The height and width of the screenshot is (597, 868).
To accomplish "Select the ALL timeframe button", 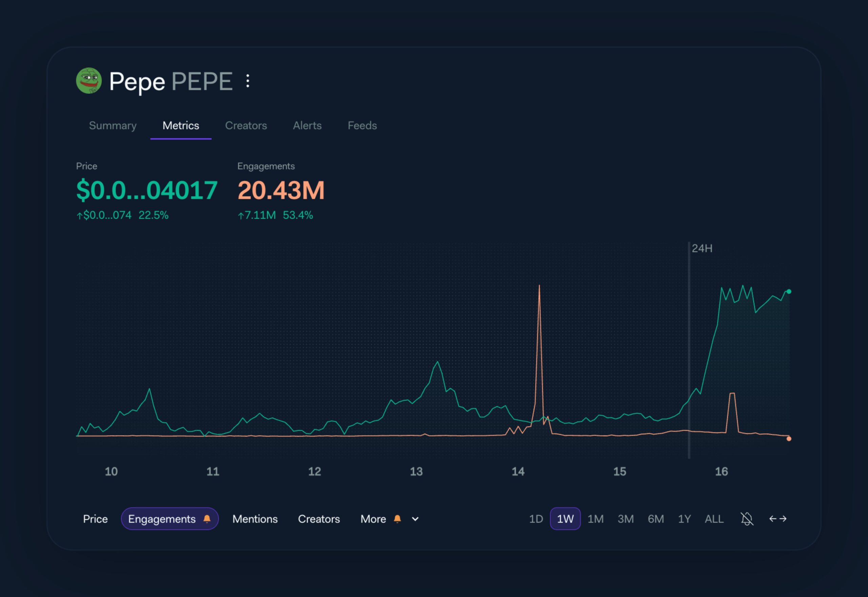I will coord(713,519).
